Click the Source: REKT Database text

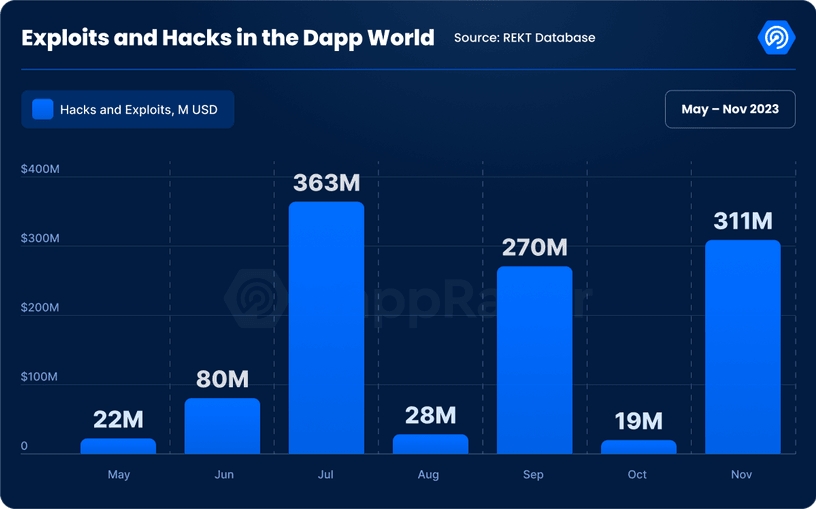click(524, 38)
